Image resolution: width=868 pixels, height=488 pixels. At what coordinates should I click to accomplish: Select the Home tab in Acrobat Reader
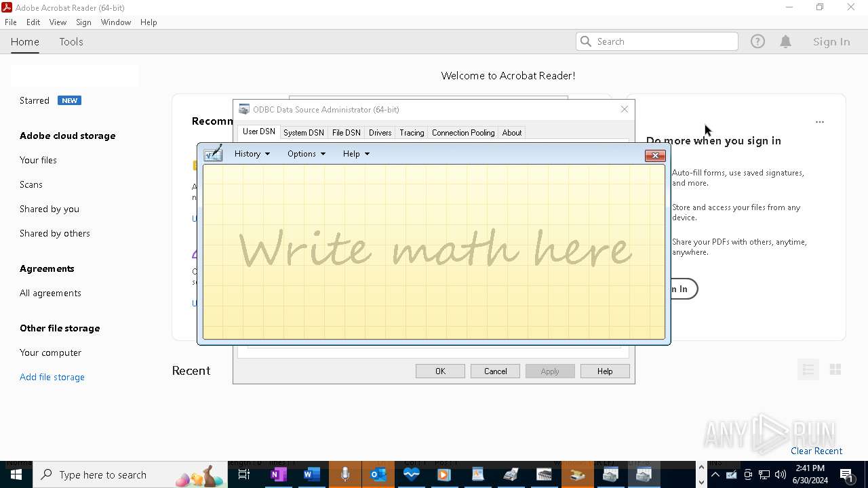click(x=25, y=42)
